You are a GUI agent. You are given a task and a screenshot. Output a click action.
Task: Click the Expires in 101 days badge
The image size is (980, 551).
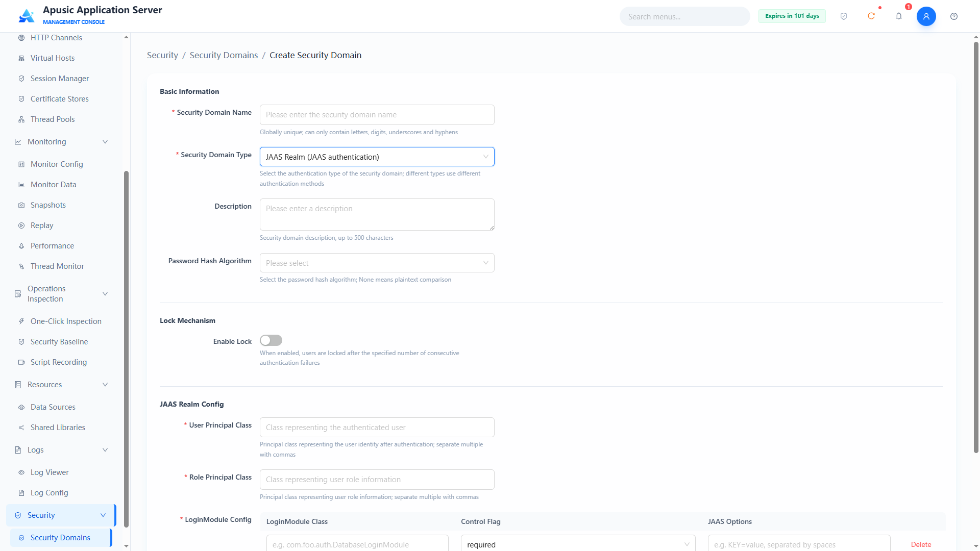coord(792,16)
